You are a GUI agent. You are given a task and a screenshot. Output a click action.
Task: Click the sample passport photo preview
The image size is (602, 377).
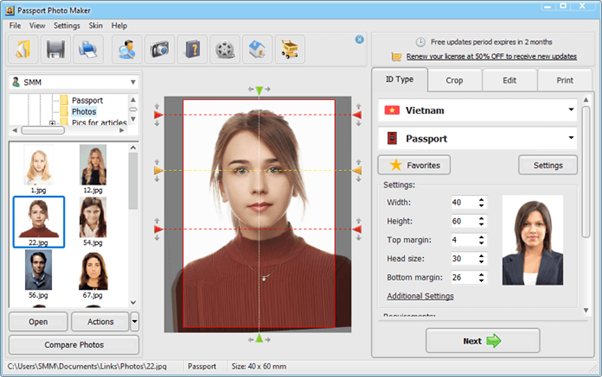533,240
